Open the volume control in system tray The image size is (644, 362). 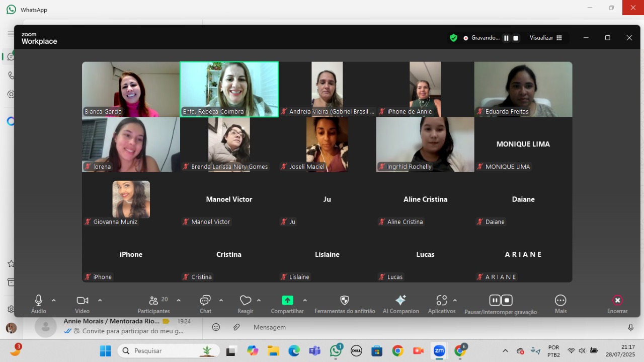pos(582,350)
